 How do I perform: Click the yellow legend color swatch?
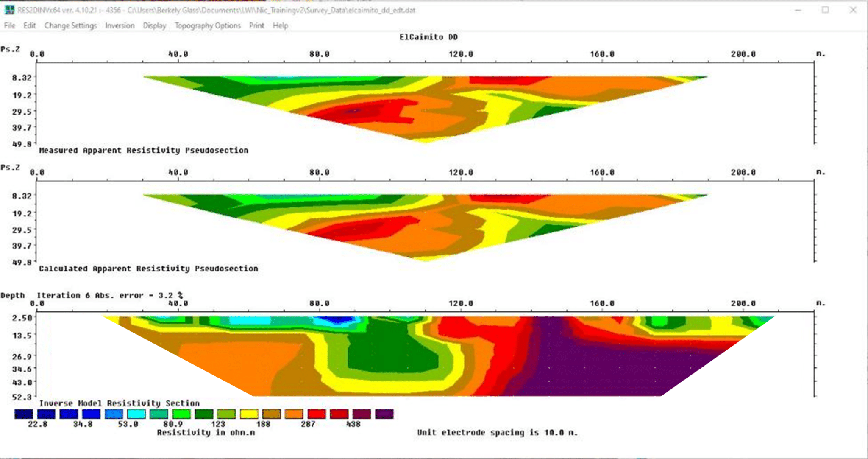coord(249,414)
